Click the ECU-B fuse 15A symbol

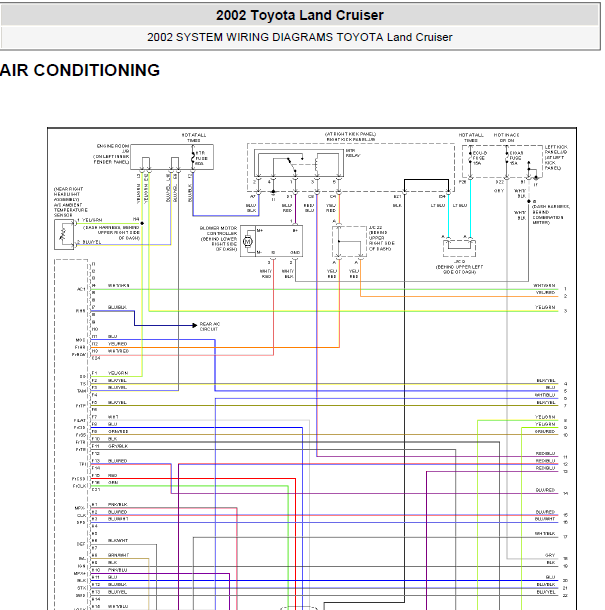tap(470, 158)
